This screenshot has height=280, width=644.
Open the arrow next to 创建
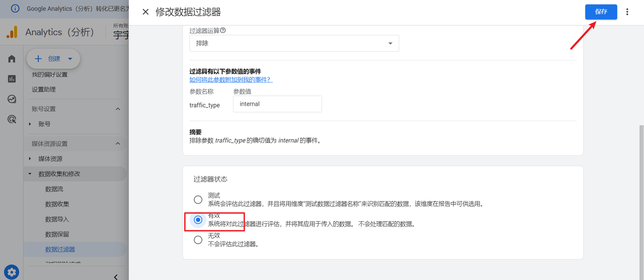point(70,59)
